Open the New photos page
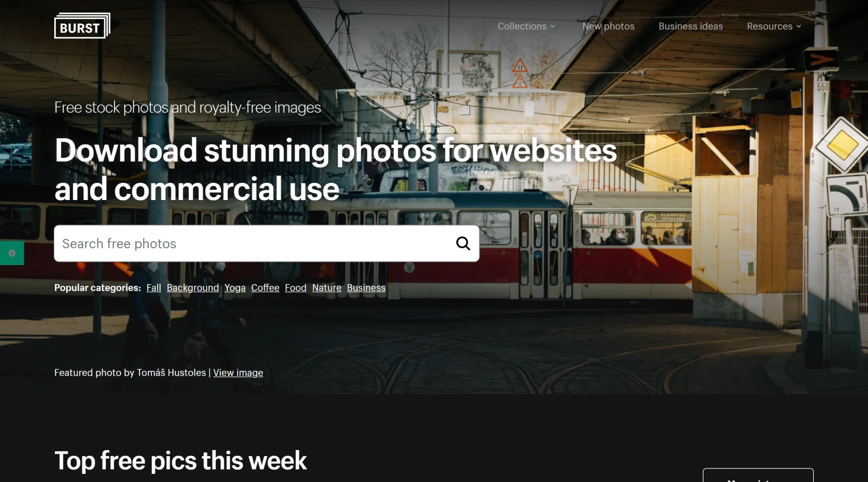868x482 pixels. pyautogui.click(x=608, y=26)
